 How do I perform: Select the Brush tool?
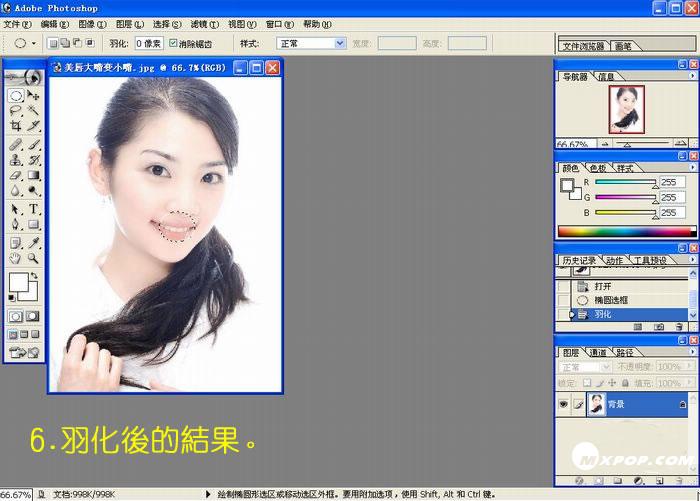33,144
